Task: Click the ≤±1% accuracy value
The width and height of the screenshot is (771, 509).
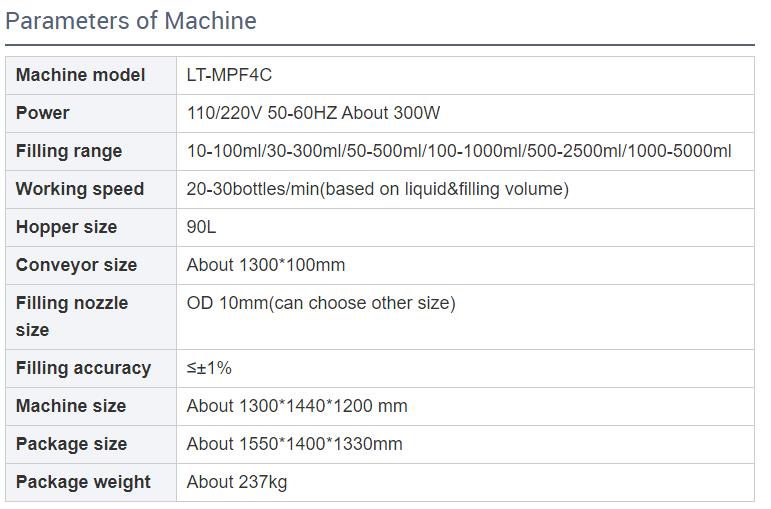Action: (x=209, y=368)
